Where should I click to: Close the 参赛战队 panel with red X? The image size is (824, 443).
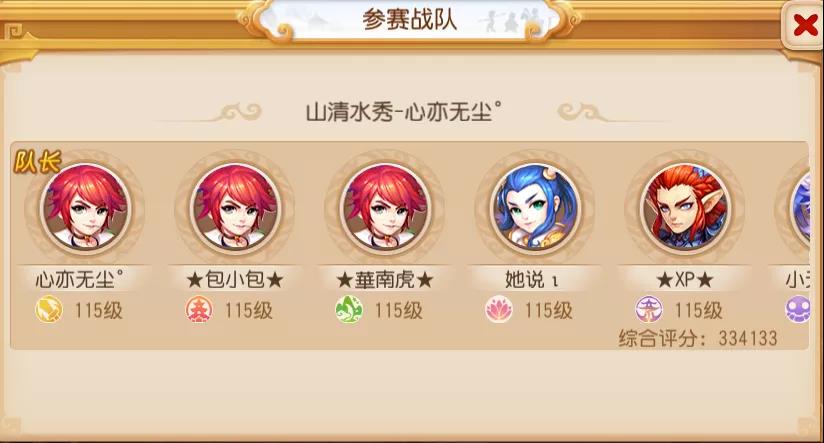click(x=804, y=25)
